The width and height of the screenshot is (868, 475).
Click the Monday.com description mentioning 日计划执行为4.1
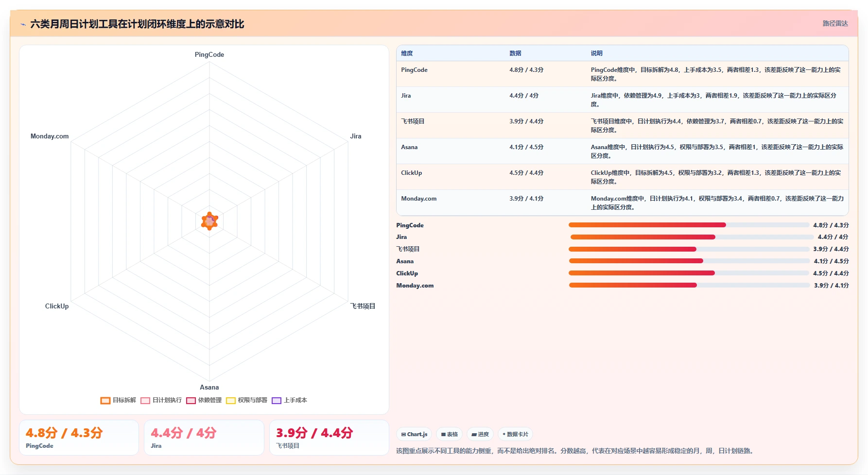coord(717,203)
